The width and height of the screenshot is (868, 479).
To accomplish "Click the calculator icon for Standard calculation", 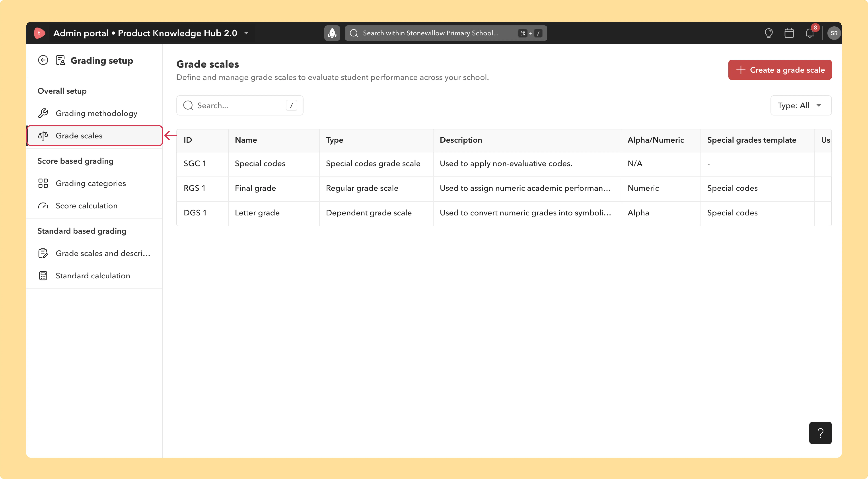I will (x=43, y=276).
